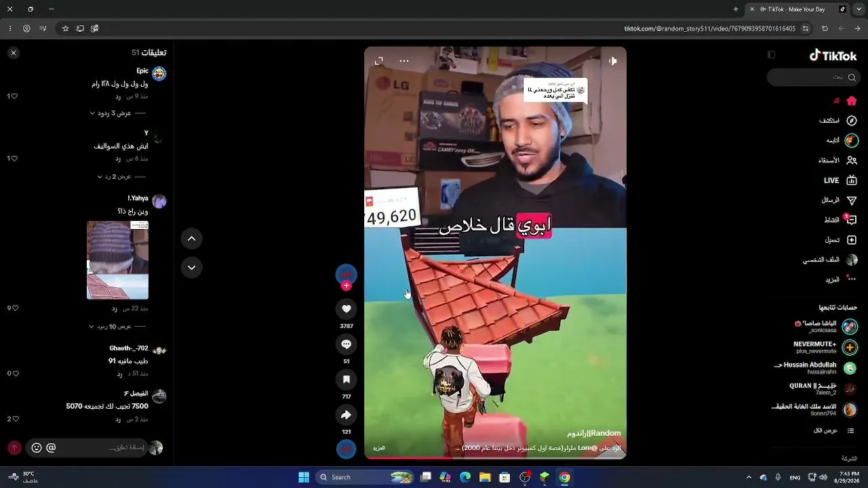Open the browser three-dot menu
The height and width of the screenshot is (488, 868).
[10, 28]
